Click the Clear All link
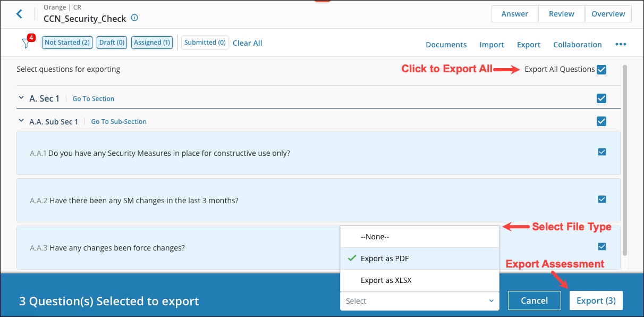644x317 pixels. tap(247, 43)
